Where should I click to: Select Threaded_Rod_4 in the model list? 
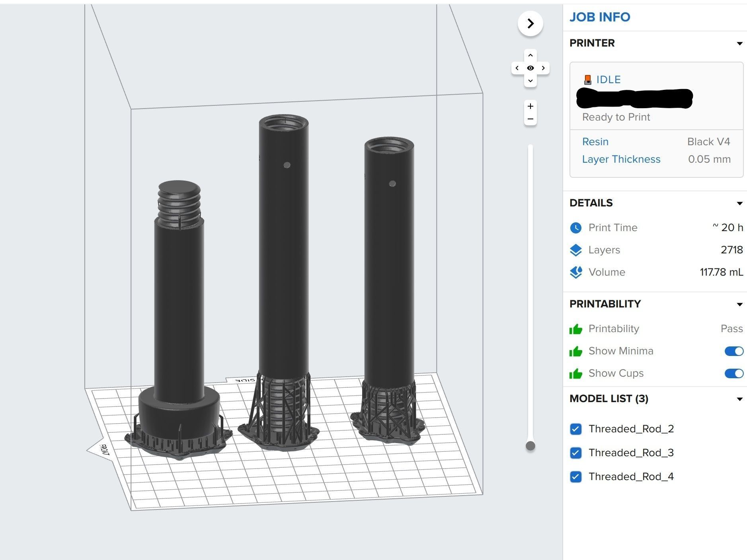(631, 476)
